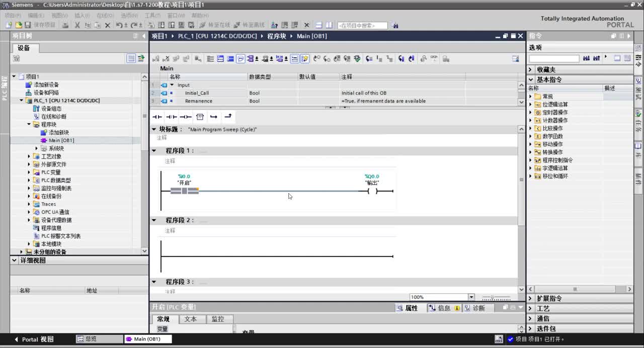Open the Edit (编辑) menu
Screen dimensions: 644x348
[x=36, y=16]
